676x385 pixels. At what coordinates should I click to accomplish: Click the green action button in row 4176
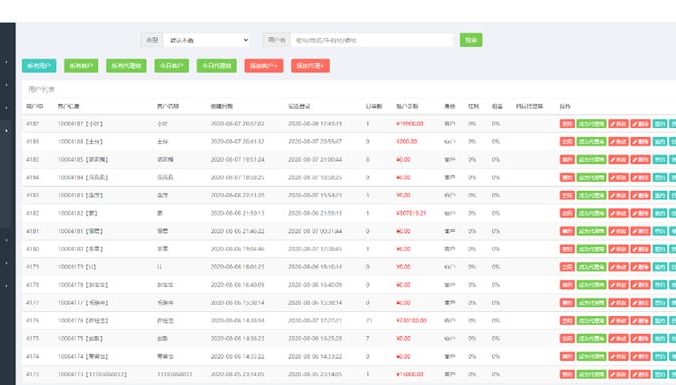592,320
